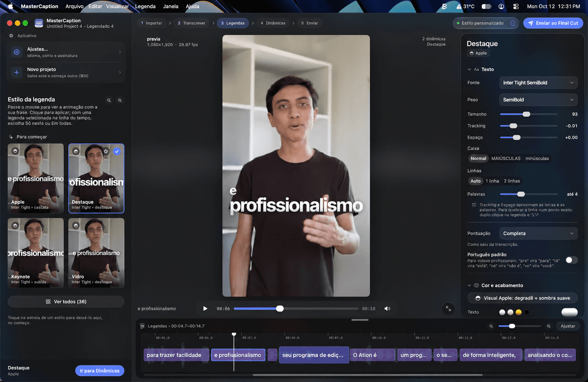588x382 pixels.
Task: Zoom in the caption style thumbnails
Action: [x=120, y=101]
